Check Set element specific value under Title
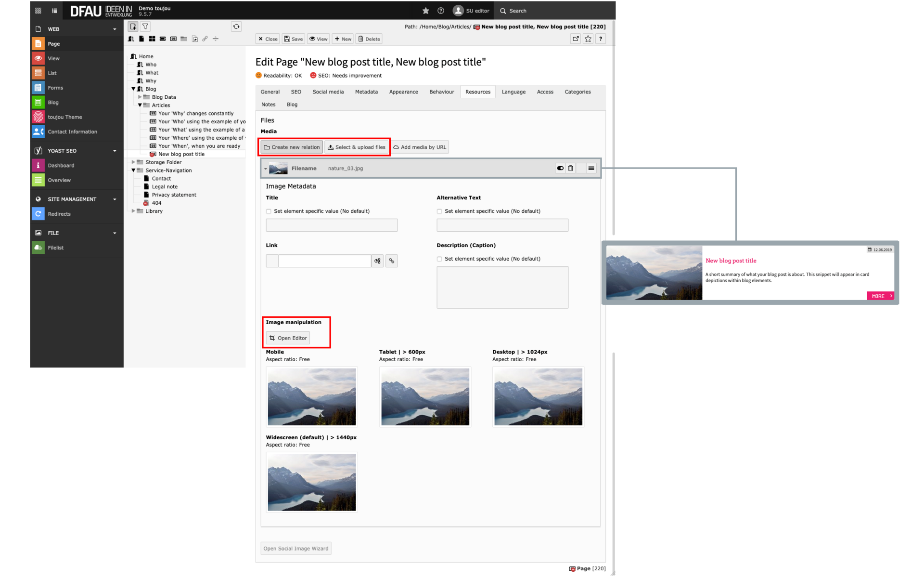Screen dimensions: 924x578 (268, 211)
